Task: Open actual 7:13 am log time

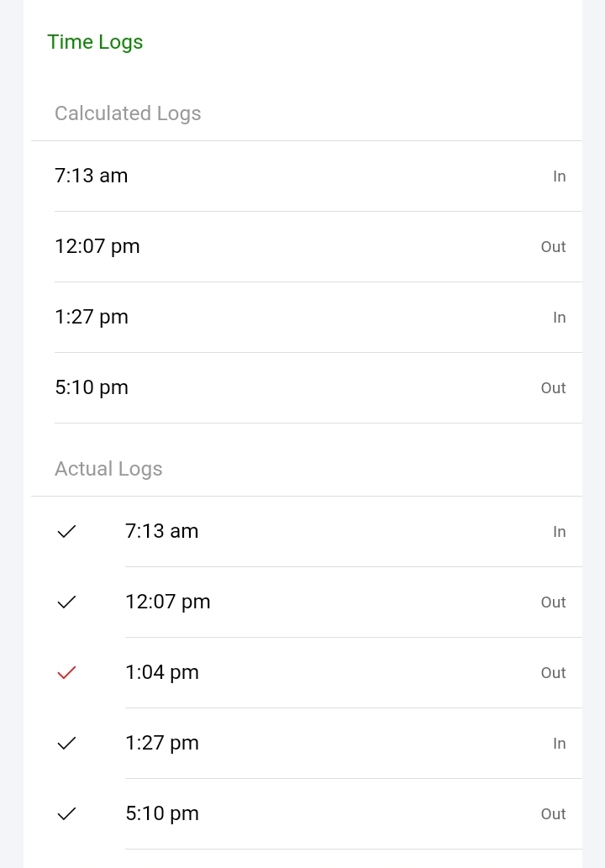Action: click(x=162, y=531)
